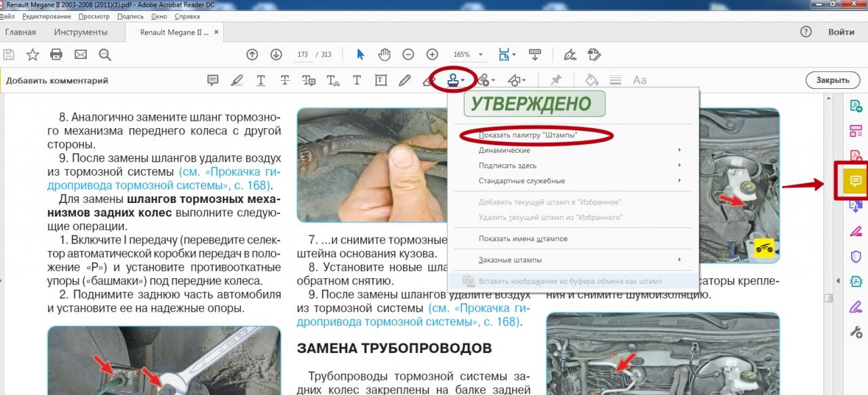Screen dimensions: 868x395
Task: Expand the zoom level 165% dropdown
Action: point(480,55)
